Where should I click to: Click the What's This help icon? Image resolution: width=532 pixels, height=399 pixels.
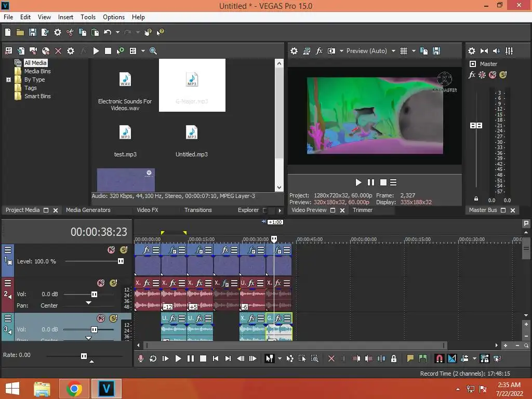160,32
